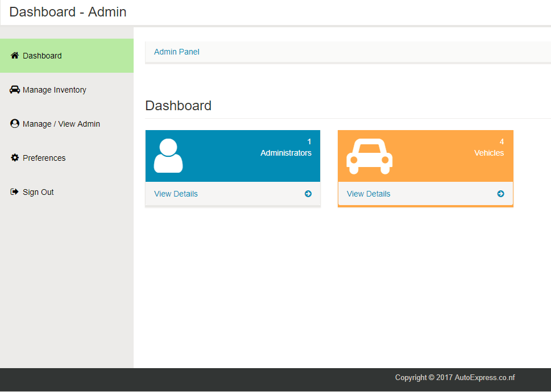The image size is (551, 392).
Task: Click the car icon next to Manage Inventory
Action: [x=15, y=90]
